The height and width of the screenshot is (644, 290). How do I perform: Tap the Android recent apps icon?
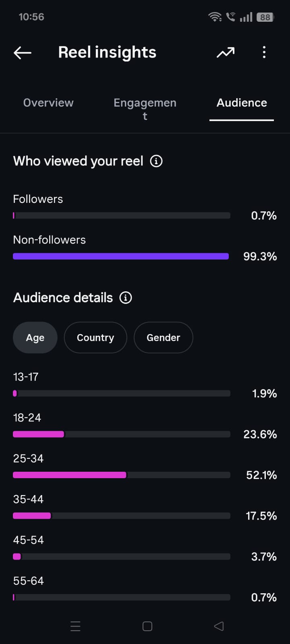(75, 626)
